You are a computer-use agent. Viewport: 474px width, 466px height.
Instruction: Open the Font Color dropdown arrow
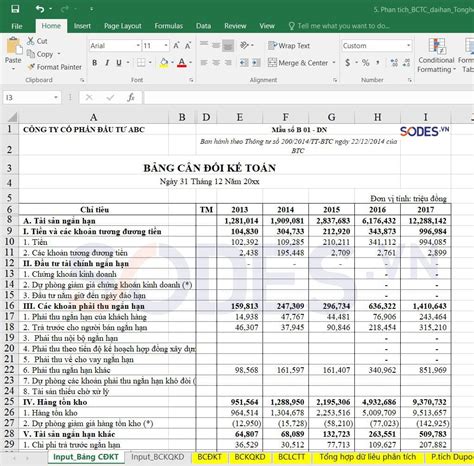(x=190, y=63)
